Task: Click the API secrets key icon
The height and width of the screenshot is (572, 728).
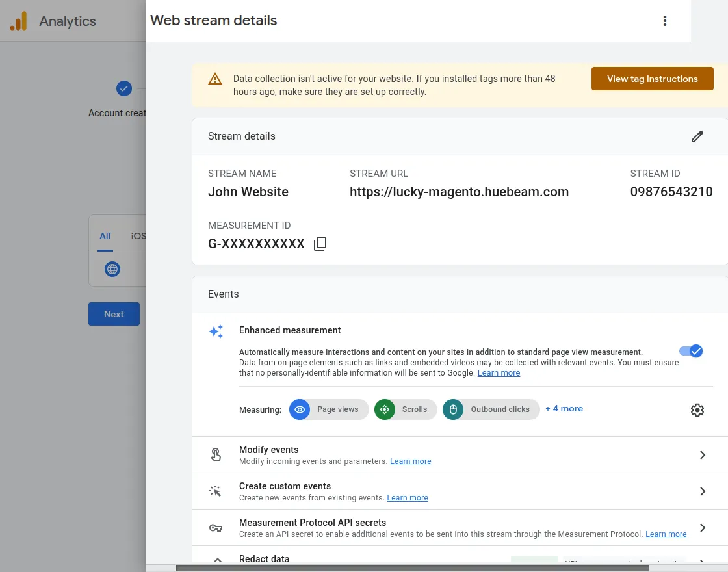Action: click(215, 528)
